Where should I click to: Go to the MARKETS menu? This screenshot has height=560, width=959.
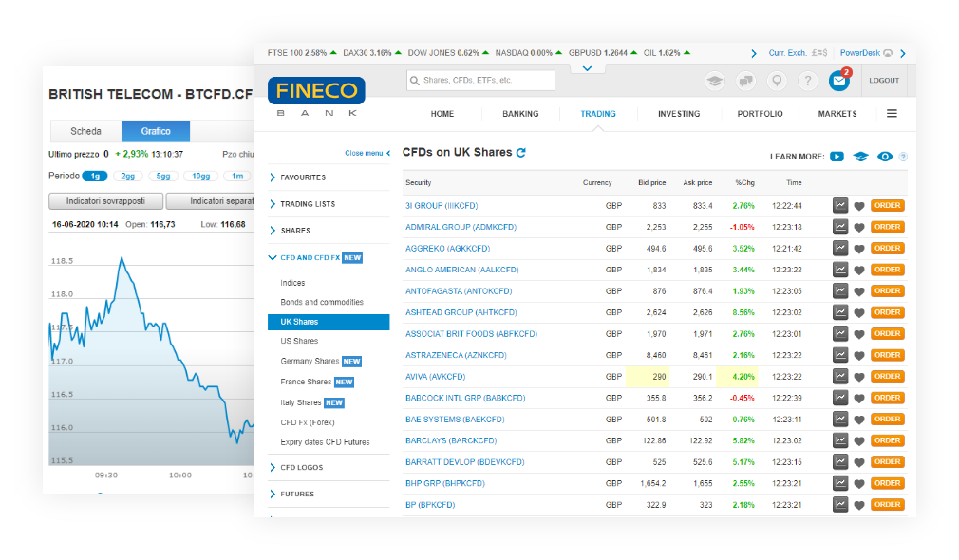(837, 114)
